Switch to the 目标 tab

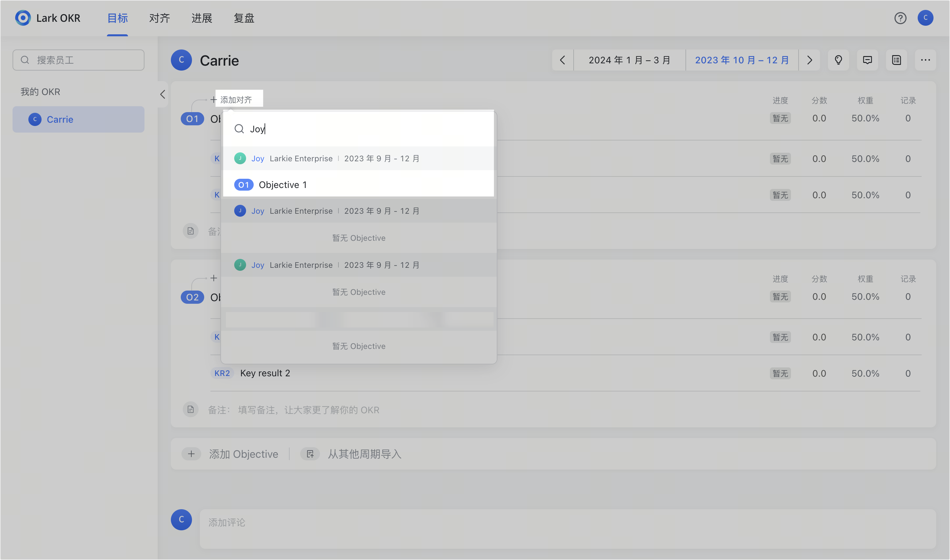pos(117,18)
